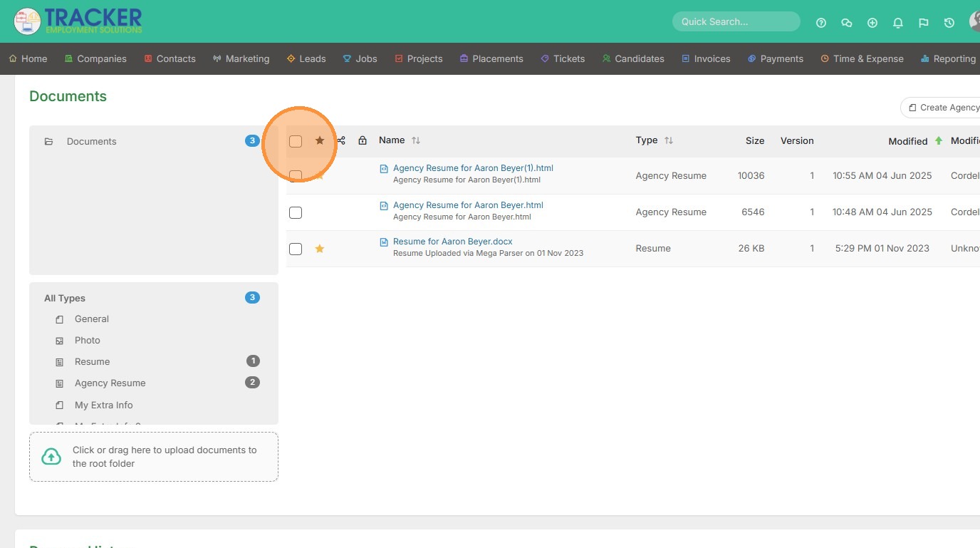Click the green Modified sort arrow
Image resolution: width=980 pixels, height=548 pixels.
(939, 140)
